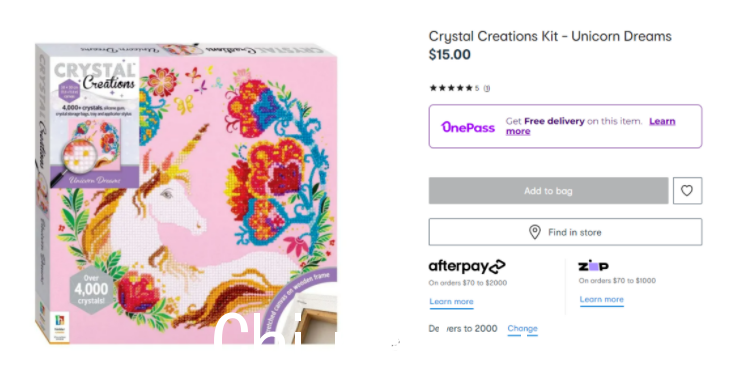Click the $15.00 price text
Screen dimensions: 741x372
449,55
